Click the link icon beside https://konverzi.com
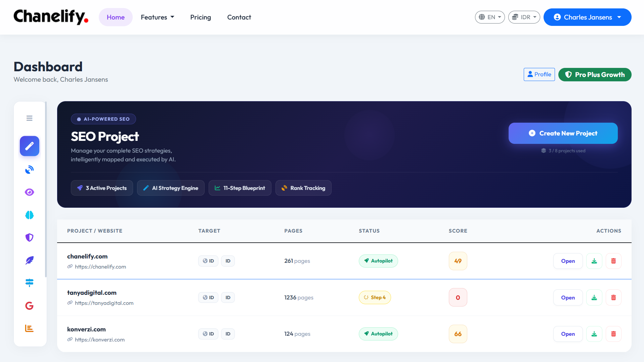644x362 pixels. click(x=70, y=339)
